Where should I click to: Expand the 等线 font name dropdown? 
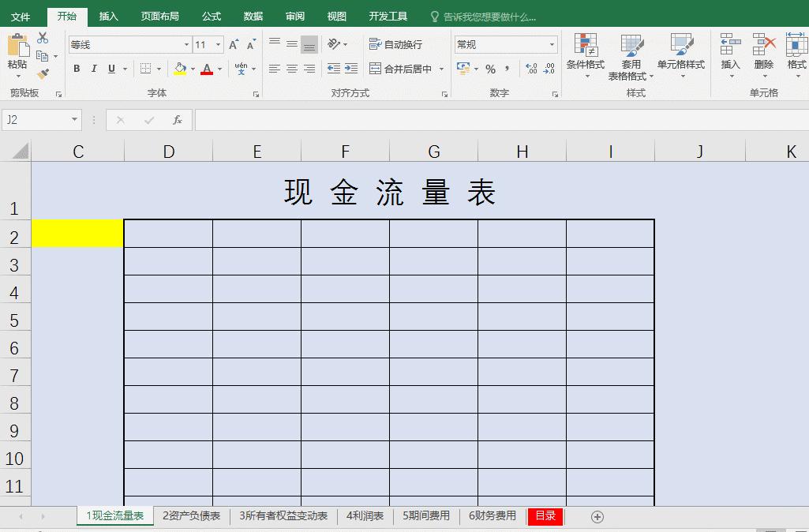click(x=186, y=44)
